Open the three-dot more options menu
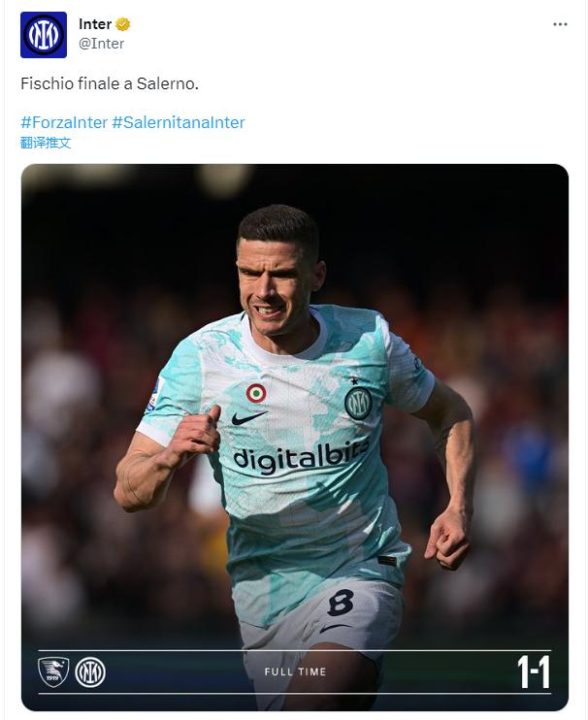The width and height of the screenshot is (588, 720). [560, 24]
